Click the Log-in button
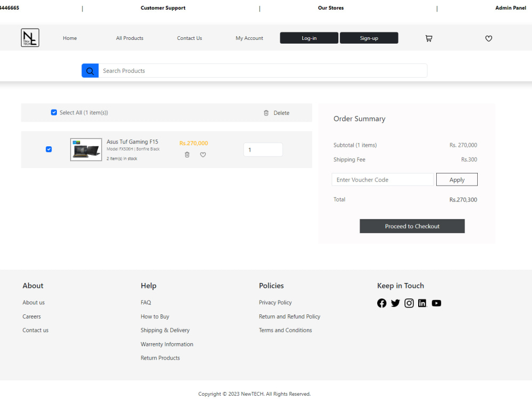Image resolution: width=532 pixels, height=399 pixels. 309,38
